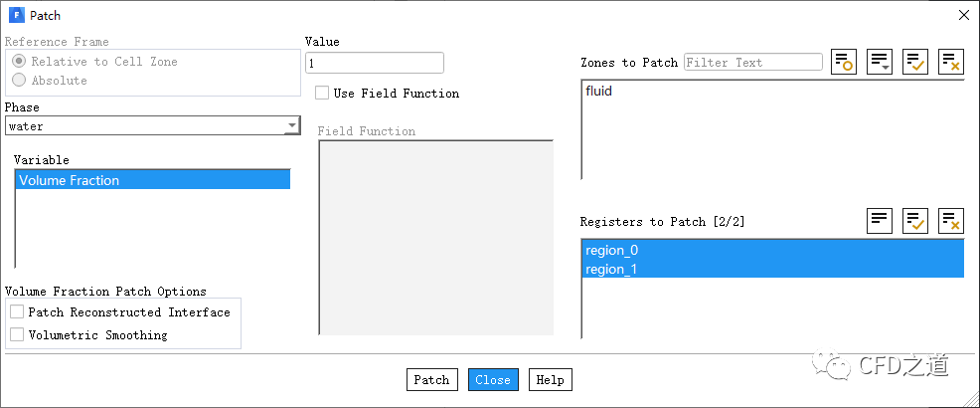This screenshot has height=408, width=980.
Task: Choose the fluid zone in Zones to Patch
Action: point(599,92)
